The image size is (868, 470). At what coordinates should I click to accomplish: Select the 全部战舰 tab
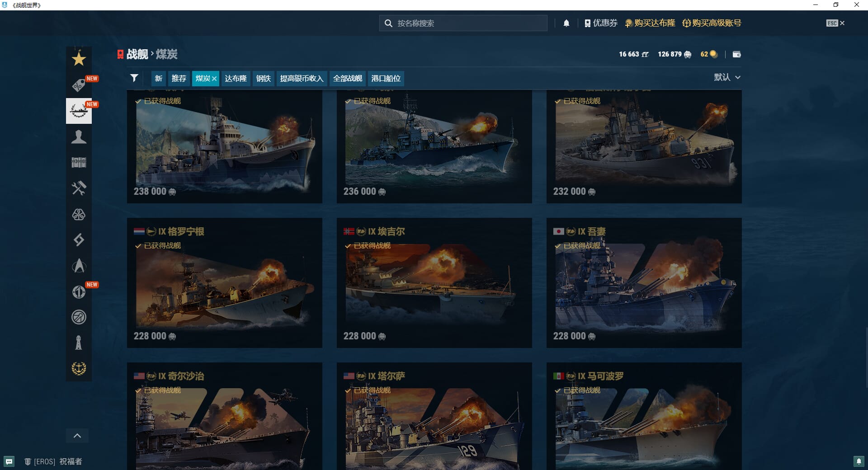click(x=347, y=78)
